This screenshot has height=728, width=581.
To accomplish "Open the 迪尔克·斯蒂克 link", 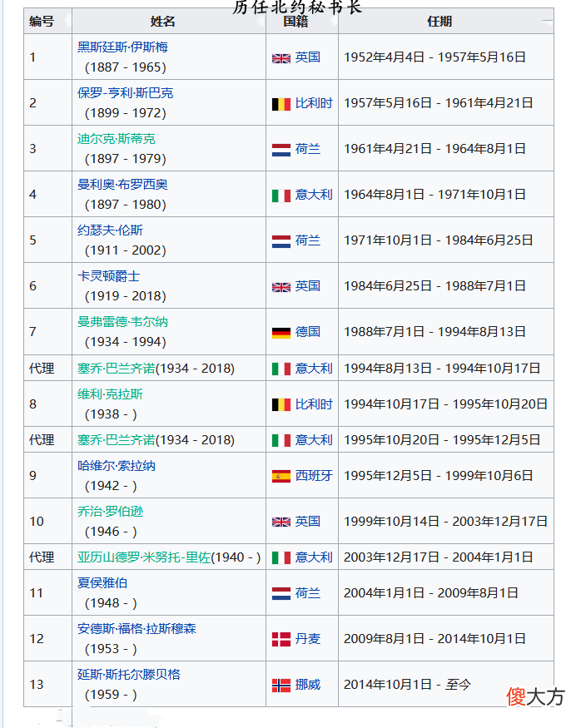I will pyautogui.click(x=116, y=139).
